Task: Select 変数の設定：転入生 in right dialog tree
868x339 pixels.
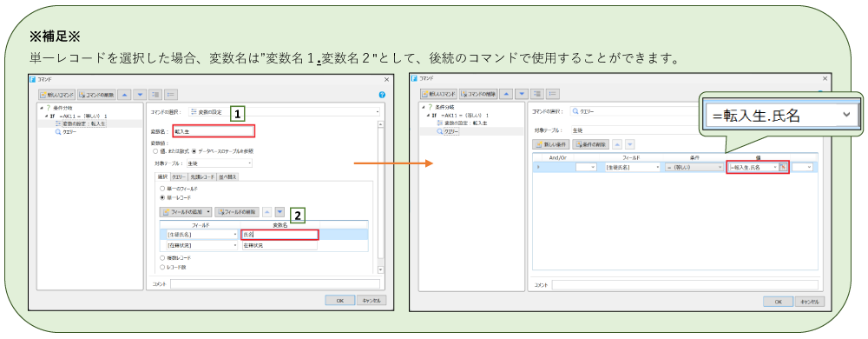Action: 463,123
